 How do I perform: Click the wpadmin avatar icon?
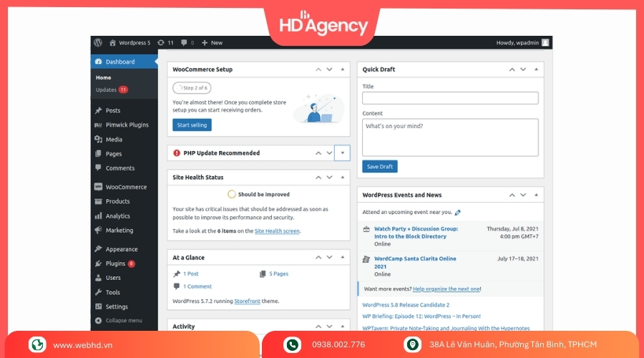545,43
